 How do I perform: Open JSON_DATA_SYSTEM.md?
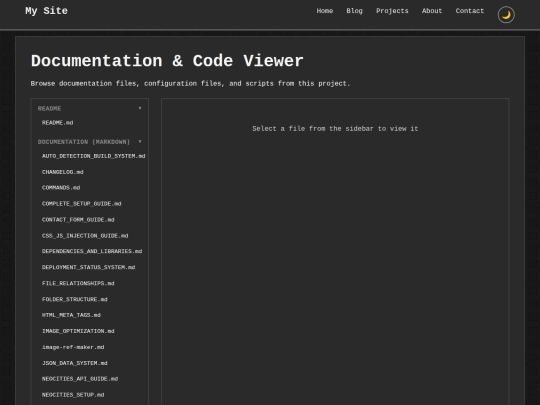[75, 363]
